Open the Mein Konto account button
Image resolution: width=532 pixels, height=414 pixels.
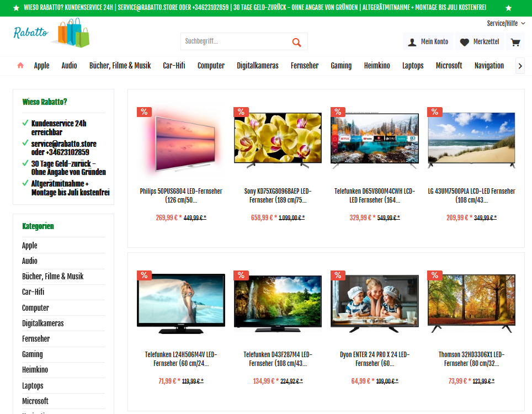coord(428,42)
